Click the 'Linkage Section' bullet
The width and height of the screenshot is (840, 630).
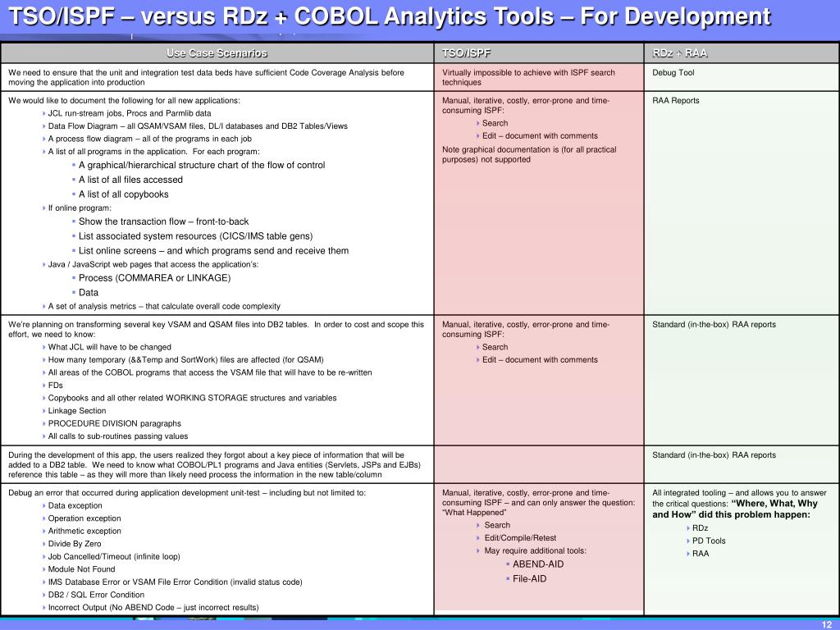tap(76, 411)
